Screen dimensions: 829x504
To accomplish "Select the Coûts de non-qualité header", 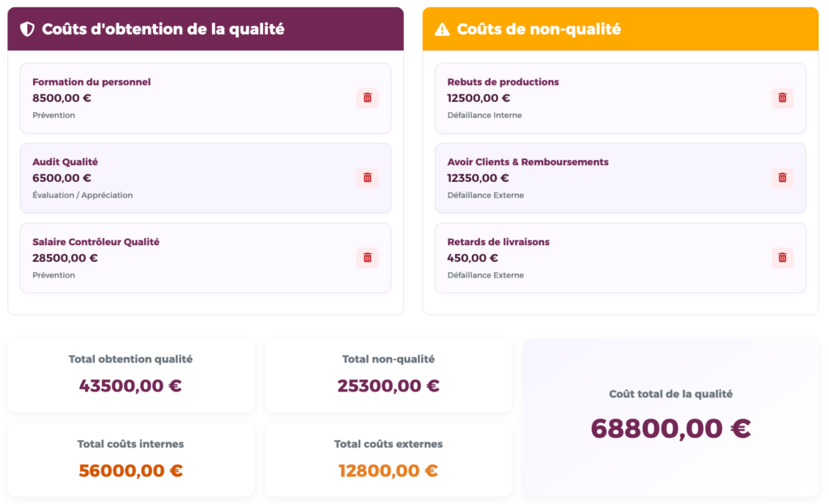I will pos(538,30).
